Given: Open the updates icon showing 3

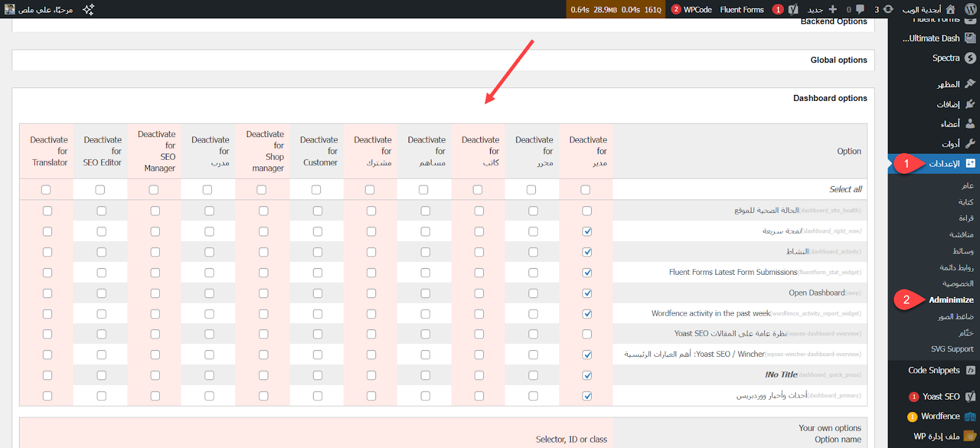Looking at the screenshot, I should [884, 9].
